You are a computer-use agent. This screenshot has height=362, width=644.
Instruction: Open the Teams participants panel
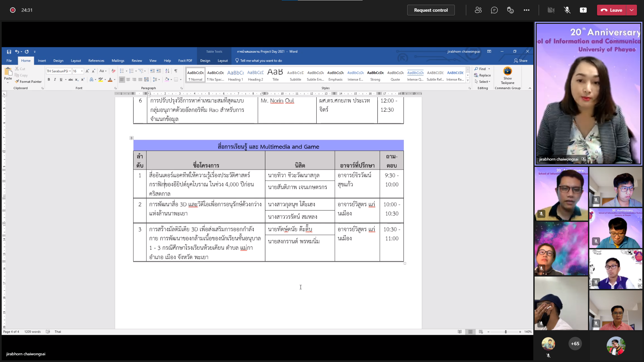478,10
